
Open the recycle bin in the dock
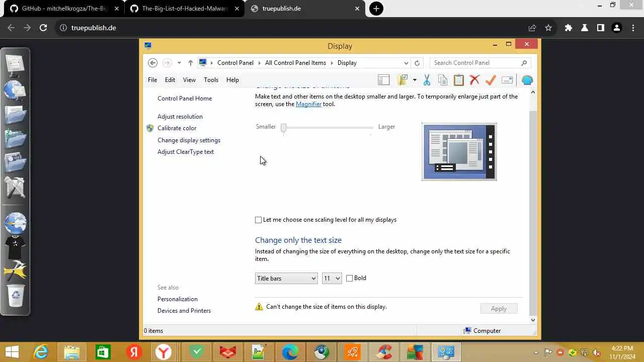[16, 296]
